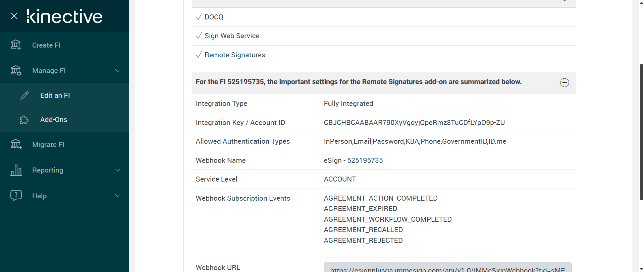Collapse the Remote Signatures settings summary
Viewport: 644px width, 272px height.
pyautogui.click(x=565, y=83)
